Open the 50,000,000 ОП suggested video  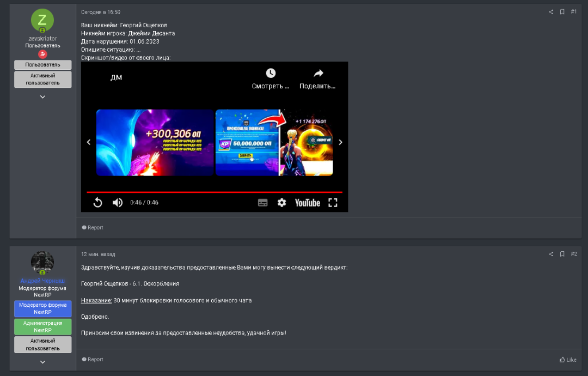coord(274,143)
